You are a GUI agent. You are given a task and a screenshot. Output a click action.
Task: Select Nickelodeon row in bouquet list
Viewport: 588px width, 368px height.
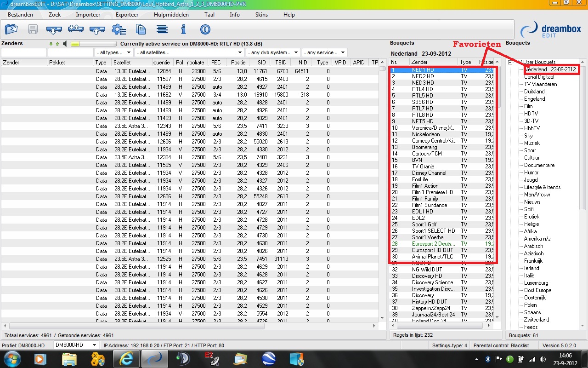click(443, 134)
